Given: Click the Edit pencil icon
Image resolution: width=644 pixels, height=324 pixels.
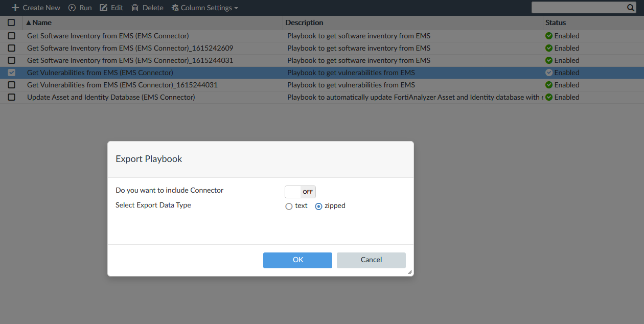Looking at the screenshot, I should 104,8.
